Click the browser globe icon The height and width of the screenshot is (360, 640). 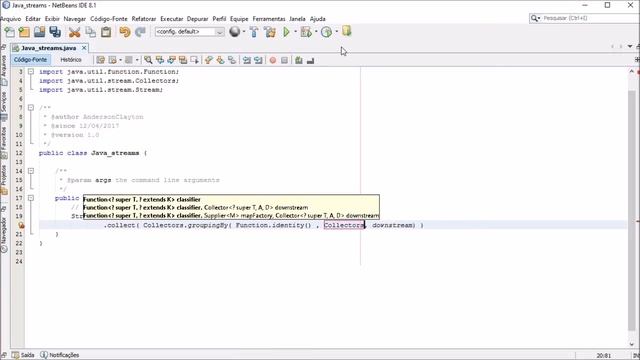pos(235,31)
